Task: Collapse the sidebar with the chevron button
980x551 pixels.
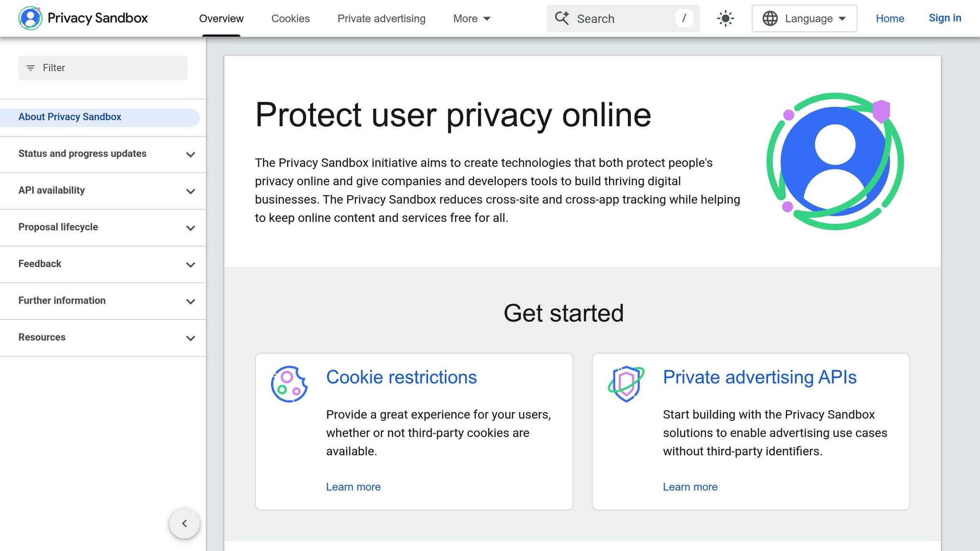Action: click(x=184, y=523)
